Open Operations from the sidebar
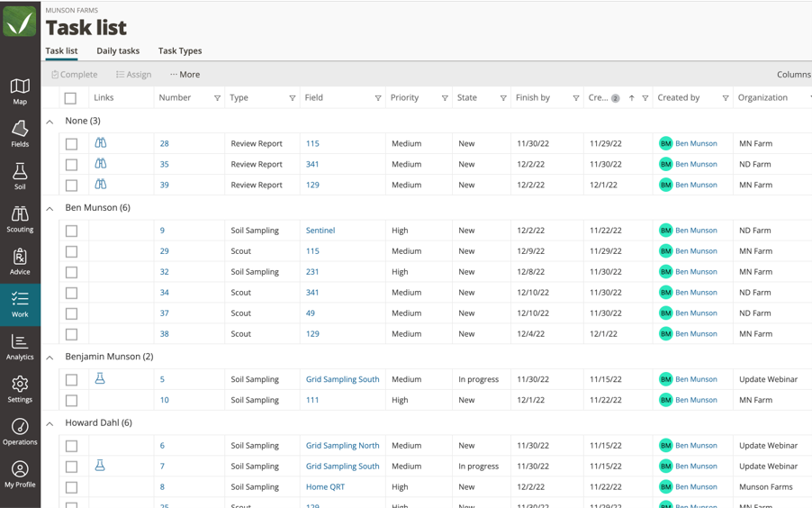Screen dimensions: 812x508 [20, 431]
